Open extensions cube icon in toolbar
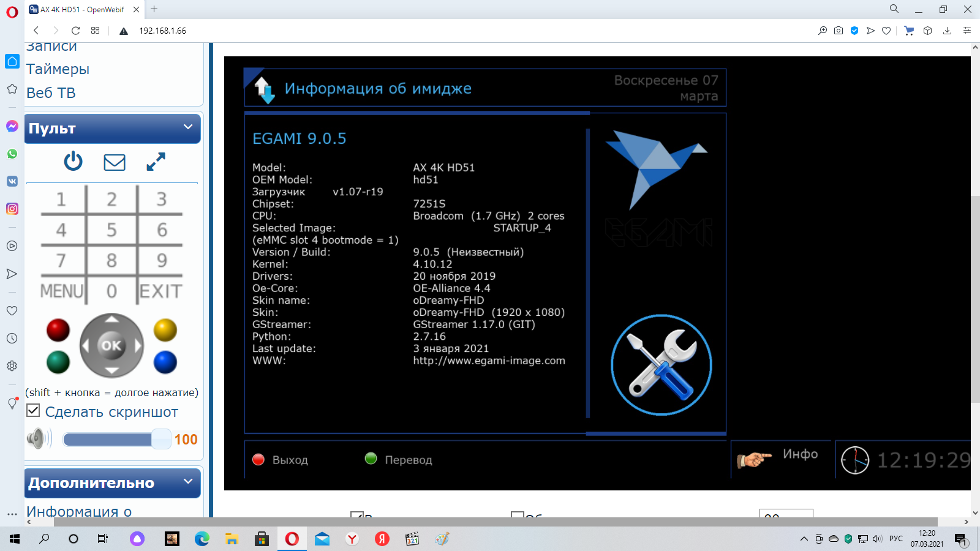 click(x=928, y=31)
